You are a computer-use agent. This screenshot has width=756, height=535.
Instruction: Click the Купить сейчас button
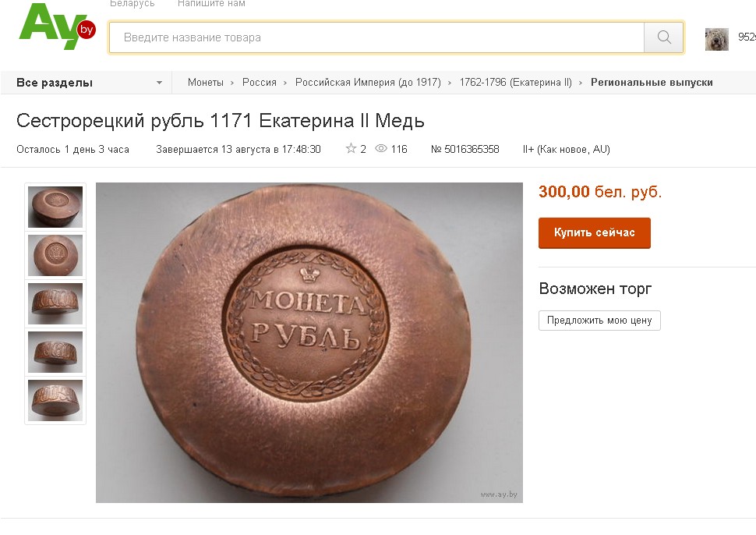(x=595, y=233)
